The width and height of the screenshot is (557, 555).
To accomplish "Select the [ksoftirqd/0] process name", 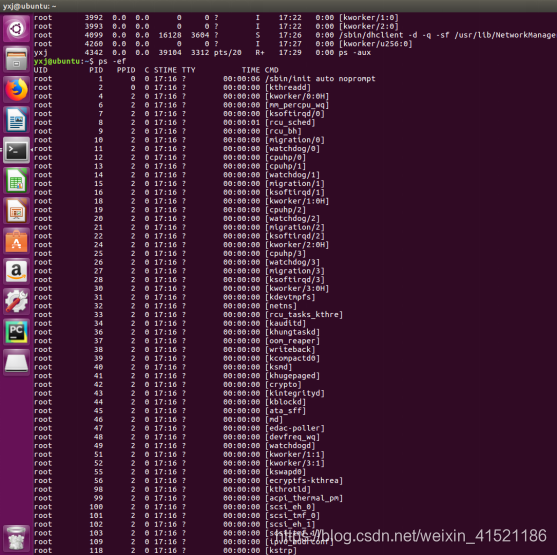I will tap(294, 114).
